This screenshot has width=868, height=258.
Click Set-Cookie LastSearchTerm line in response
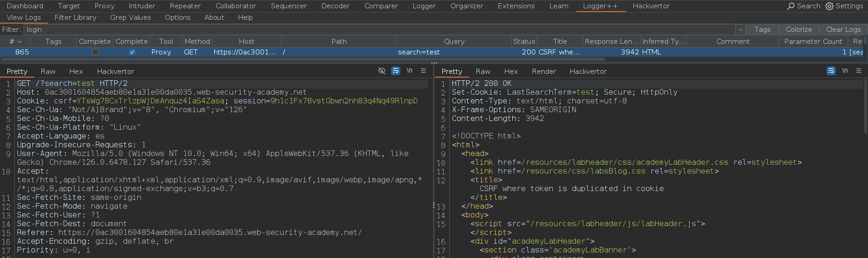564,92
